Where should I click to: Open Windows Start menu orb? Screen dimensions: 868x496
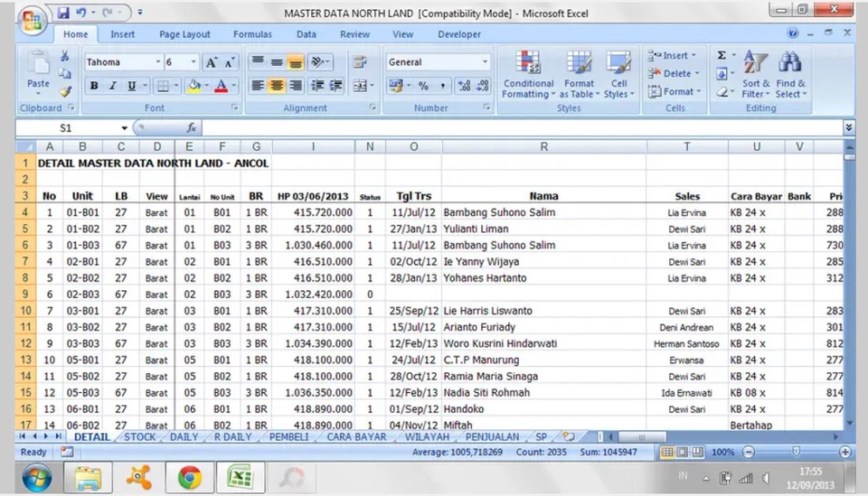click(x=37, y=478)
